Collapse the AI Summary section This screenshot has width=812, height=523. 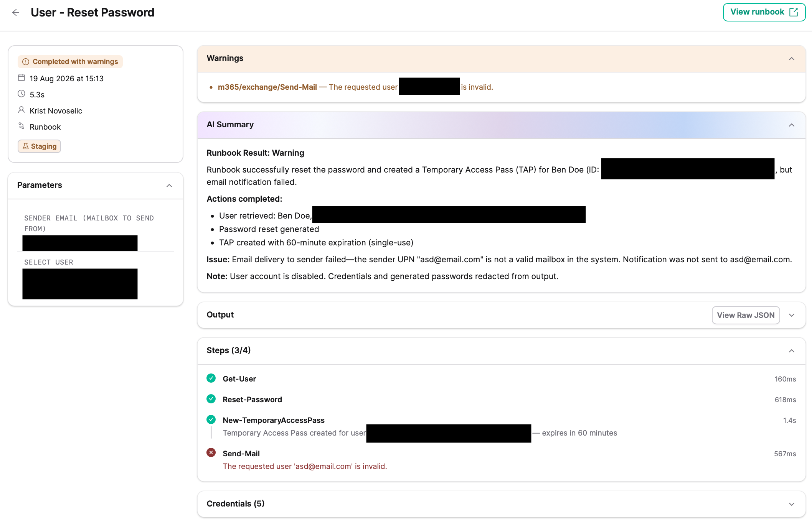click(x=791, y=125)
